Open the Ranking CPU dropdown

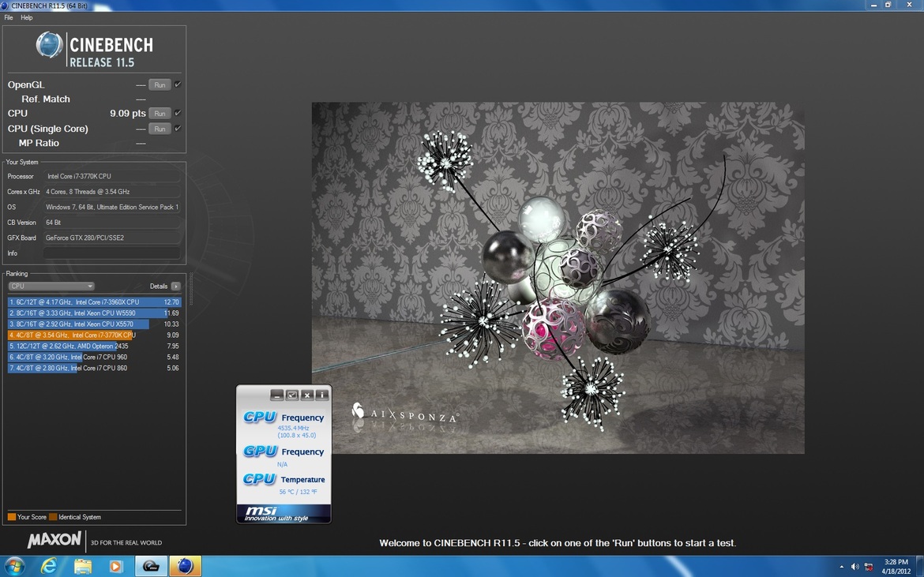point(51,287)
